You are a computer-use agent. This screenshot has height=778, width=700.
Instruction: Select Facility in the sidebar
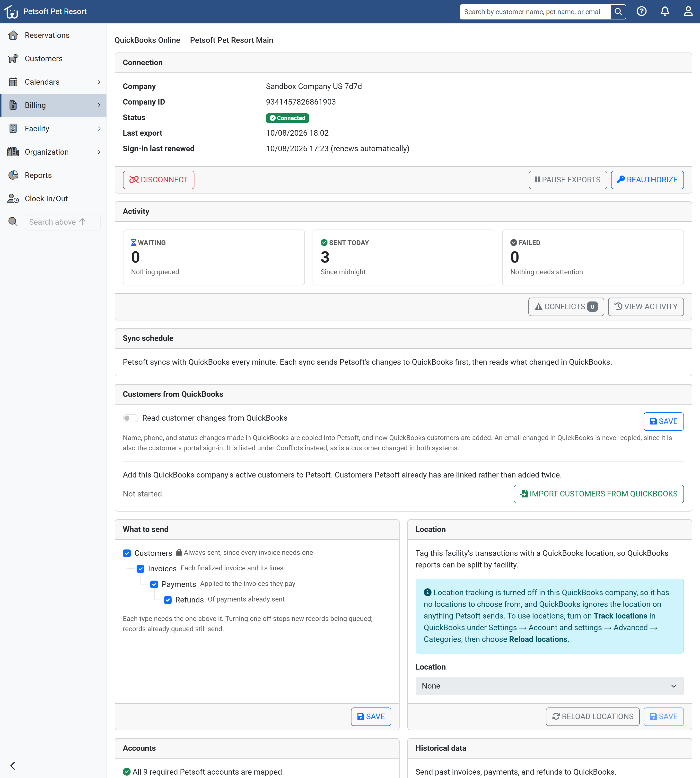point(53,129)
